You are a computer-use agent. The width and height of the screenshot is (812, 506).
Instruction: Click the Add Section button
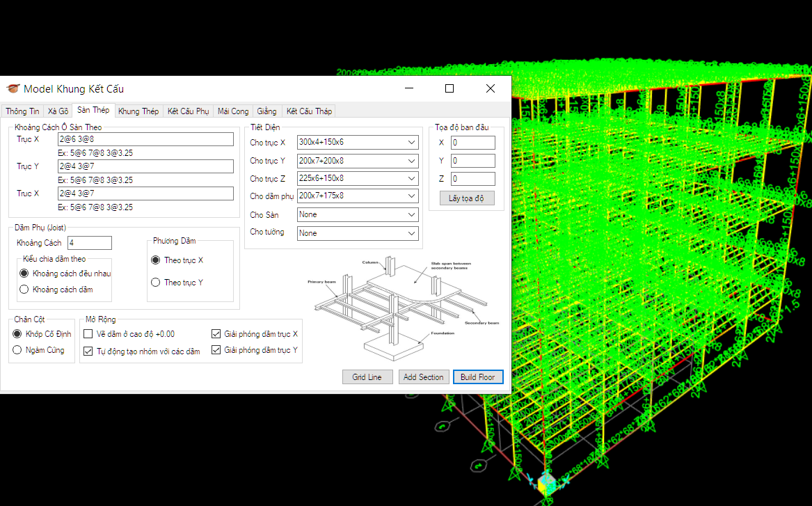423,377
